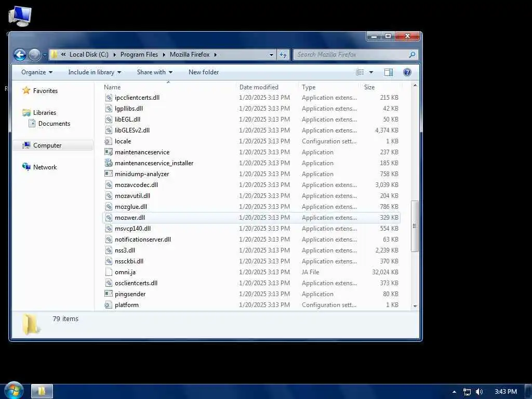The image size is (532, 399).
Task: Click the volume speaker tray icon
Action: pyautogui.click(x=479, y=392)
